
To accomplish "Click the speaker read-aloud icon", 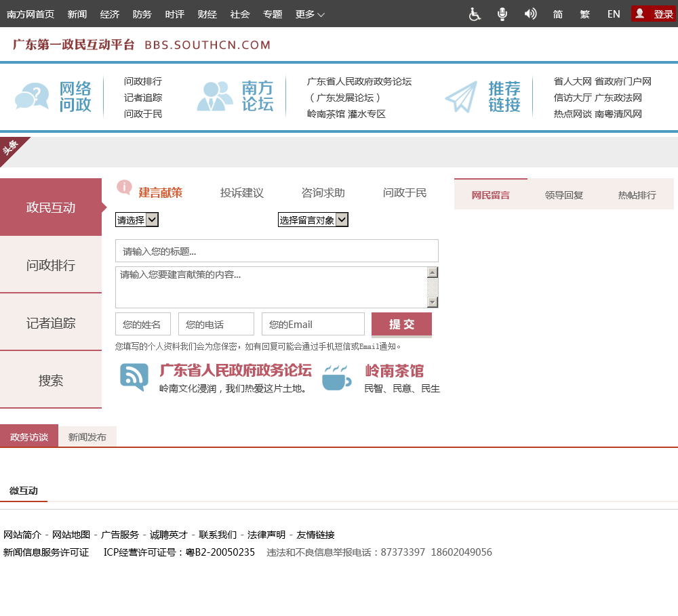I will [x=530, y=14].
